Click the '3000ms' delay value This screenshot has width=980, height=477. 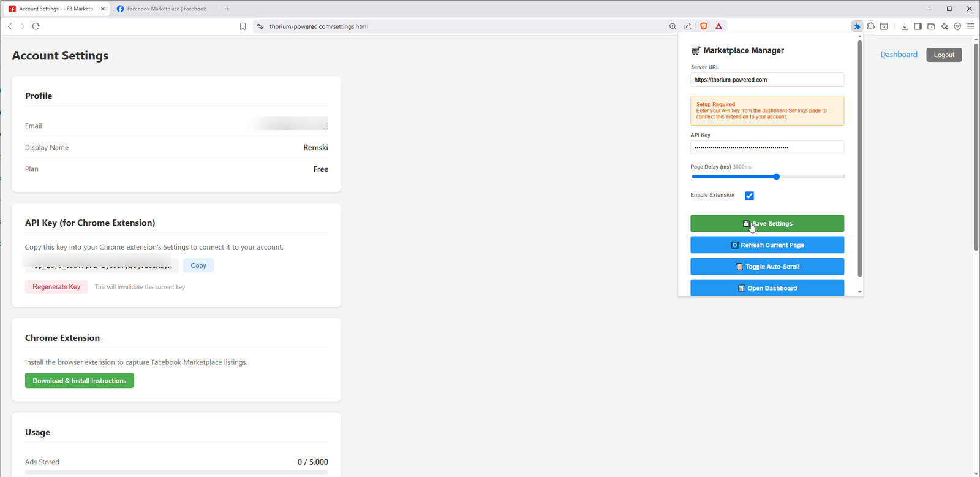click(742, 167)
